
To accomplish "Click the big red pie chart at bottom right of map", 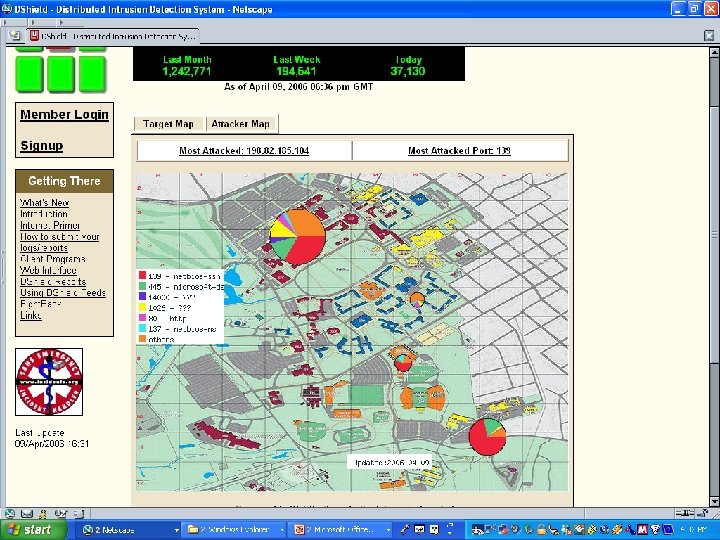I will click(x=487, y=437).
